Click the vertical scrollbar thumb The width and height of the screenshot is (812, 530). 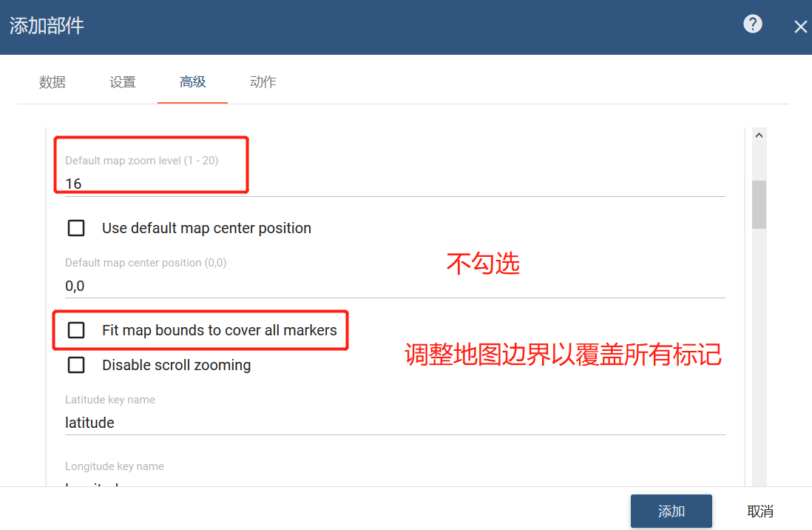pos(759,204)
